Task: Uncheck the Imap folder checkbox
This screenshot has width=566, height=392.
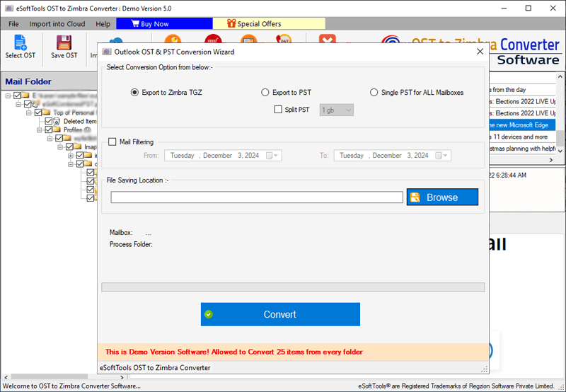Action: (69, 146)
